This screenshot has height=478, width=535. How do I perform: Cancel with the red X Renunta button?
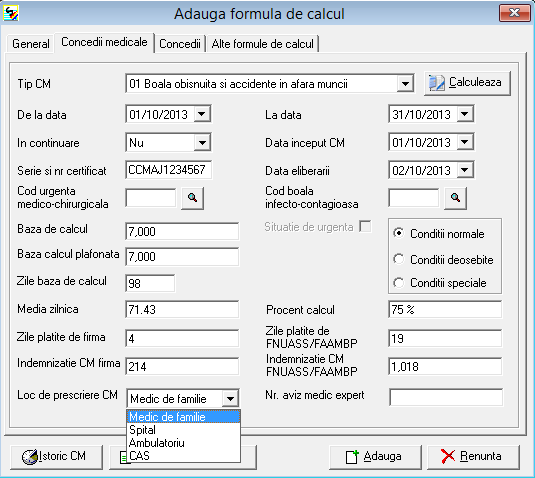[x=473, y=457]
